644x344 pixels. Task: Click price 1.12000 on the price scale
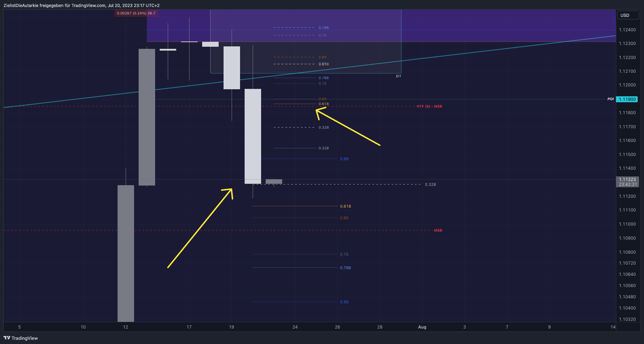pyautogui.click(x=627, y=85)
